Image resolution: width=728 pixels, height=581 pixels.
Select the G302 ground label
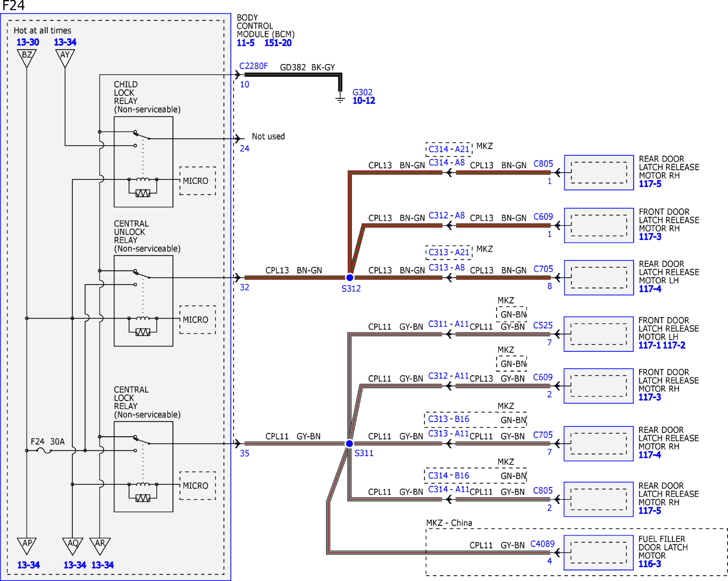[x=362, y=92]
